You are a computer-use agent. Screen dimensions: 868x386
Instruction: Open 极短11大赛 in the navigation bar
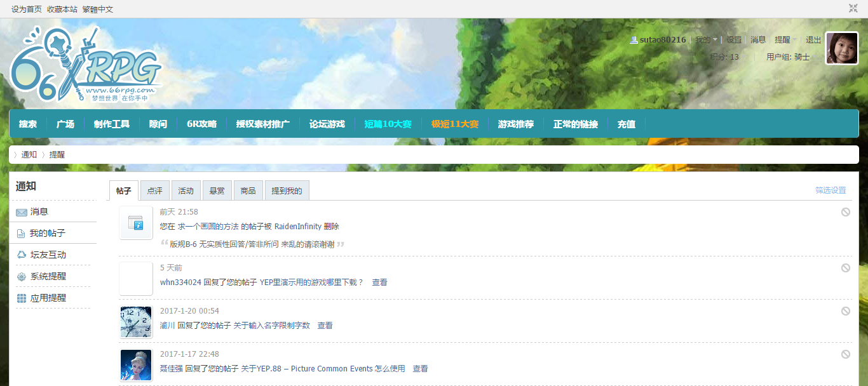tap(455, 124)
